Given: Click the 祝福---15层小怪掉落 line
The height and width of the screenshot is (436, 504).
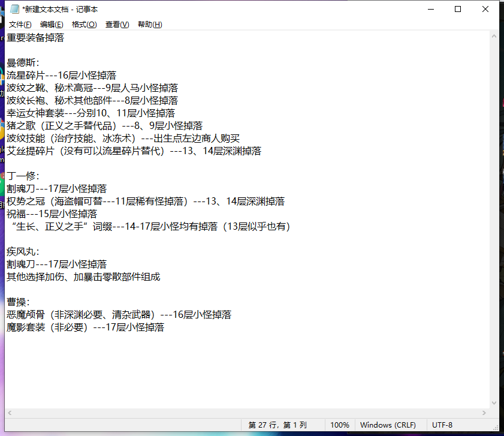Looking at the screenshot, I should (x=52, y=214).
